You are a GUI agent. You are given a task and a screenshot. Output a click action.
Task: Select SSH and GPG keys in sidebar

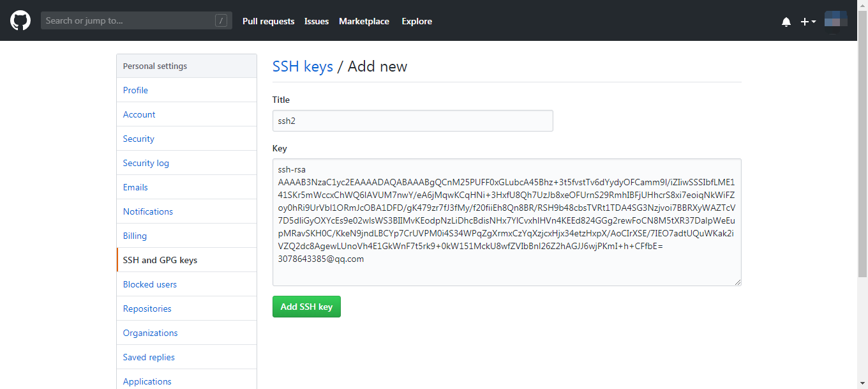(x=186, y=260)
